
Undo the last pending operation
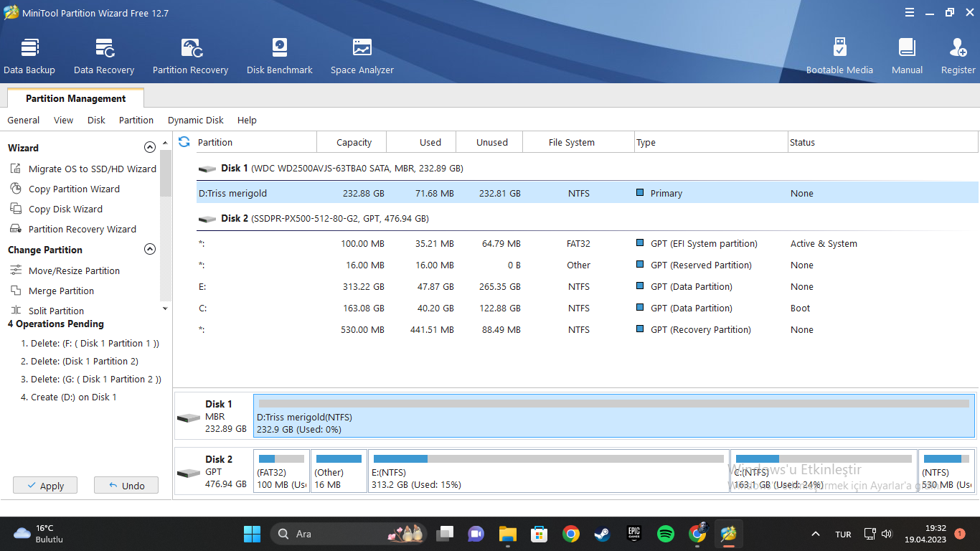(x=126, y=486)
